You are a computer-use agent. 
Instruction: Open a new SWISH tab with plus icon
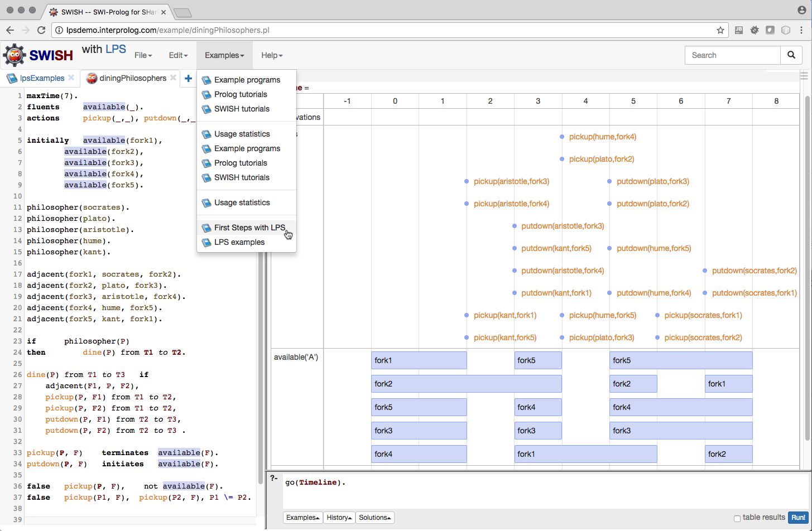(x=188, y=78)
